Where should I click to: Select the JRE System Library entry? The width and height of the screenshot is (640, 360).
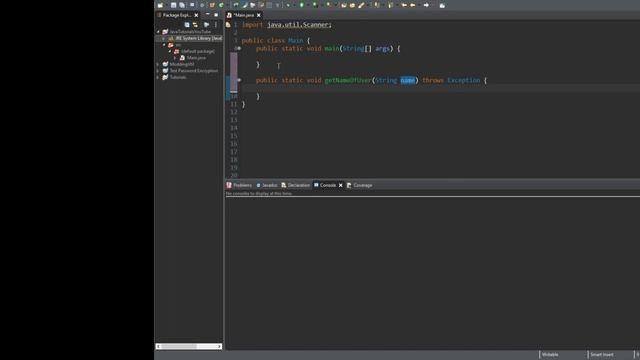pos(198,38)
